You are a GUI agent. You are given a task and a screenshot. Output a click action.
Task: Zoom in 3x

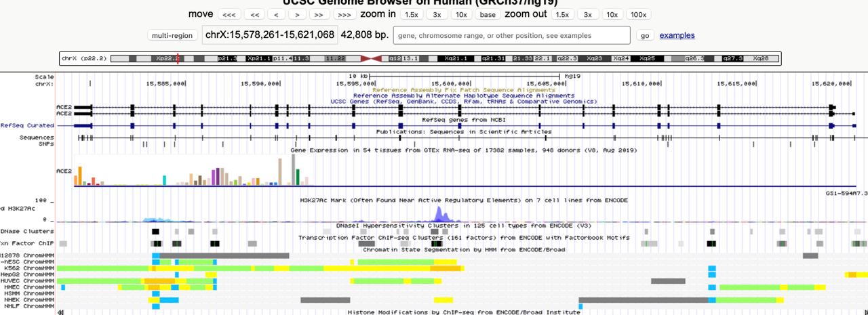(437, 14)
